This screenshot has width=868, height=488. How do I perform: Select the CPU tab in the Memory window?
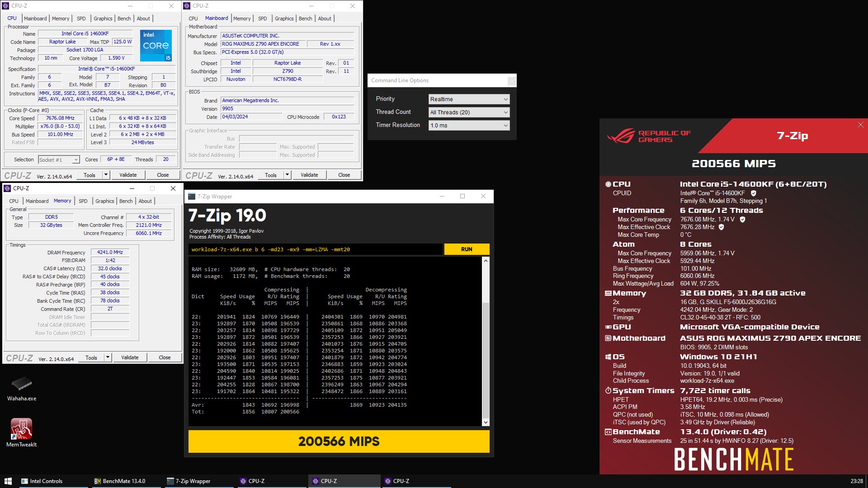point(14,201)
